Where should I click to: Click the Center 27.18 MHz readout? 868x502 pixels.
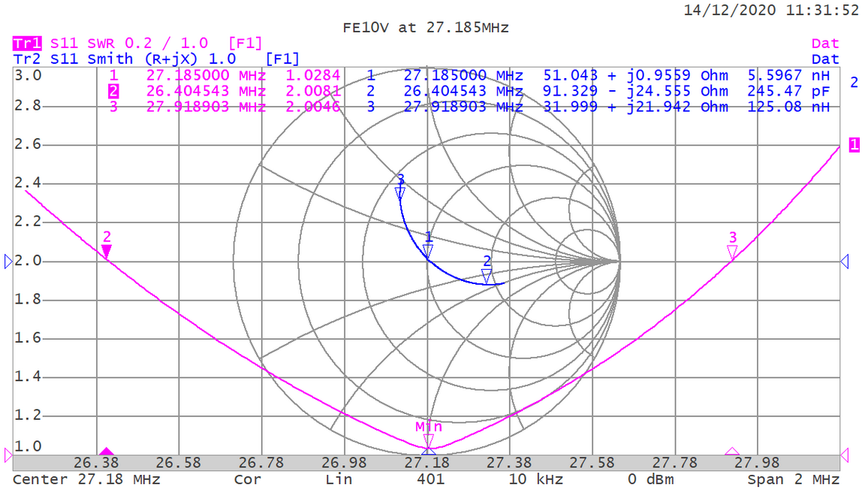pyautogui.click(x=86, y=479)
